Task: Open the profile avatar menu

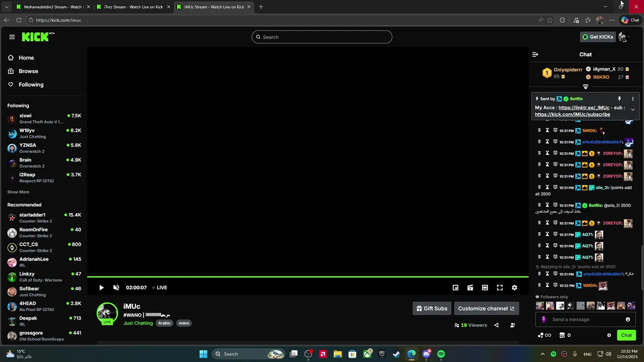Action: coord(624,37)
